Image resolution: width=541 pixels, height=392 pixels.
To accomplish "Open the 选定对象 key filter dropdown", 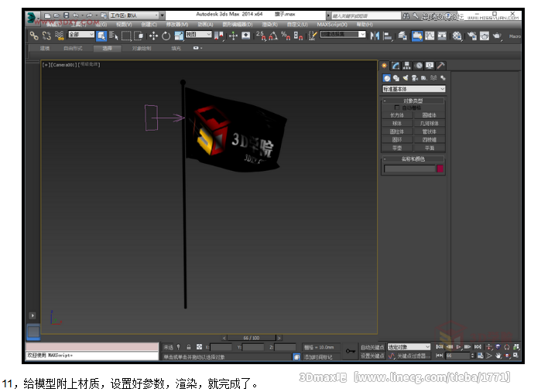I will 409,346.
